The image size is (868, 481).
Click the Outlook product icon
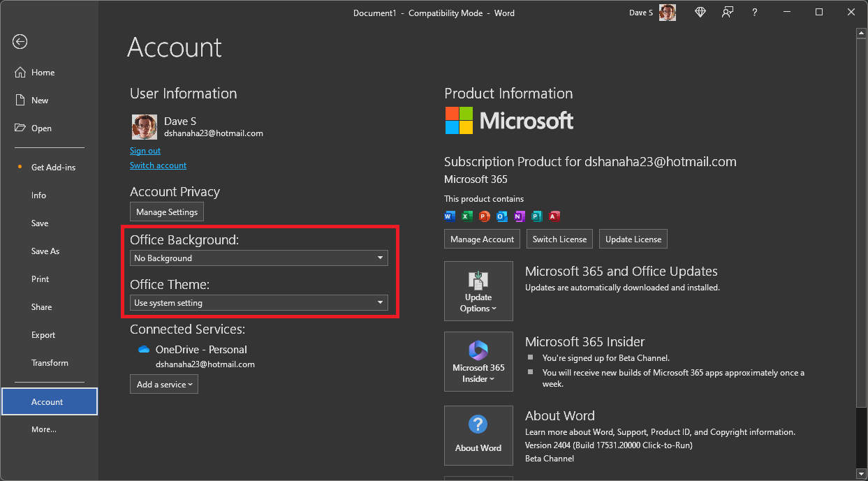click(502, 216)
